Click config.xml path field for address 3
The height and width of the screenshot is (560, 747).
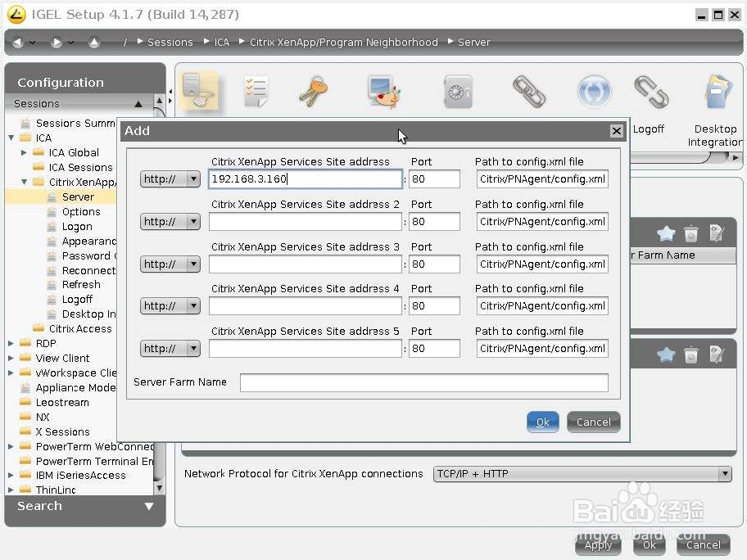click(542, 264)
